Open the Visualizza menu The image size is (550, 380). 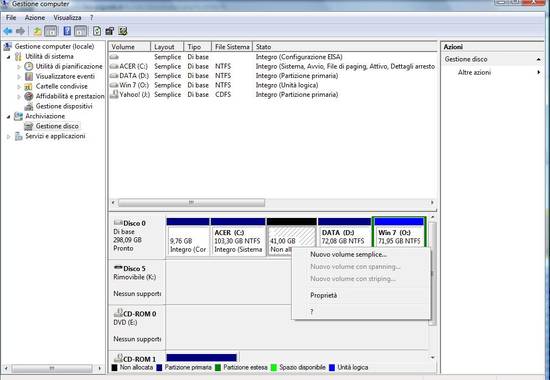67,18
